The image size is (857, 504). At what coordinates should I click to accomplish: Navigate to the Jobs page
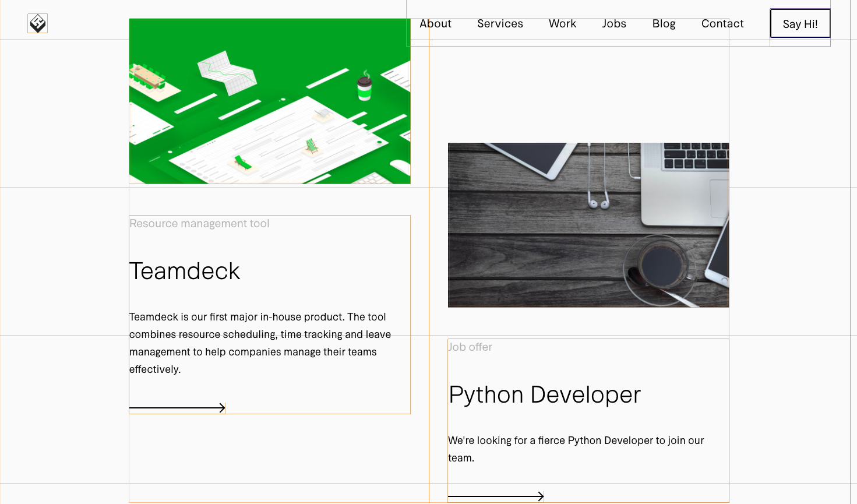[614, 24]
